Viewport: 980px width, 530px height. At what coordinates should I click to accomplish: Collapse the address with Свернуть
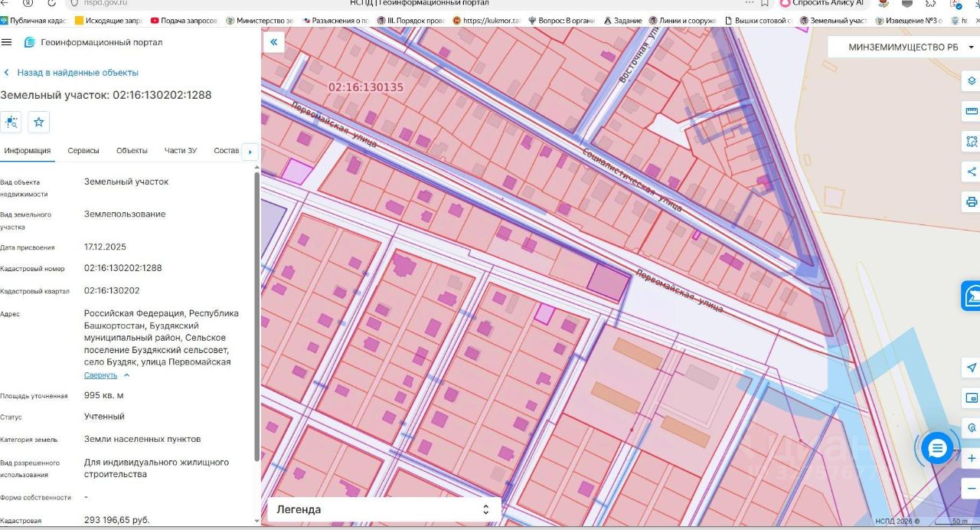(x=106, y=375)
